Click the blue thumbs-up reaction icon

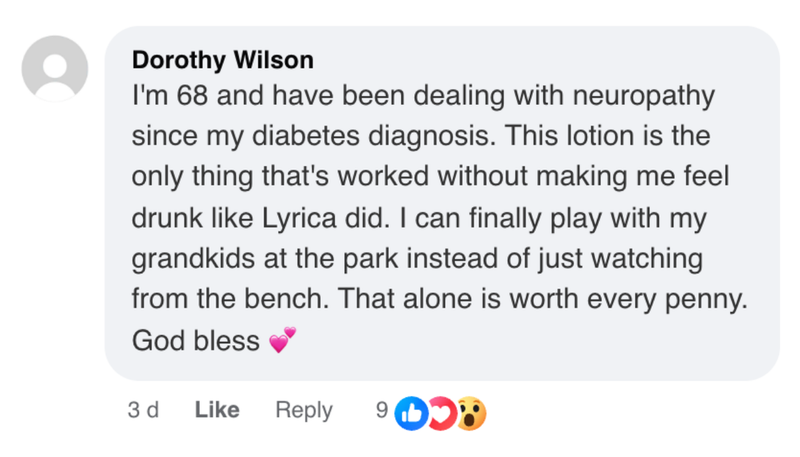[x=411, y=411]
